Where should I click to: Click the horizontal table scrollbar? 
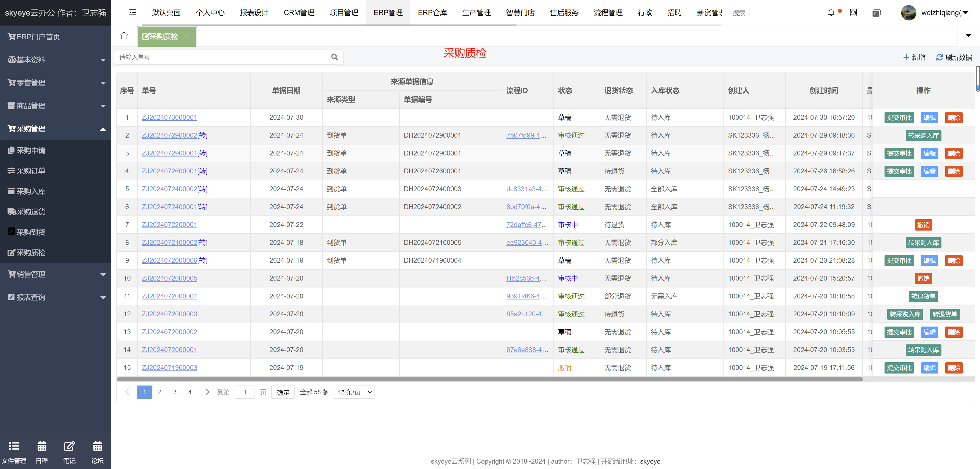(x=489, y=379)
